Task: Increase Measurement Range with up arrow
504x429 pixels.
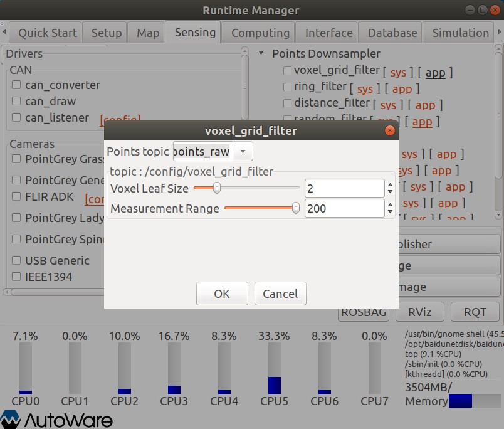Action: click(390, 205)
